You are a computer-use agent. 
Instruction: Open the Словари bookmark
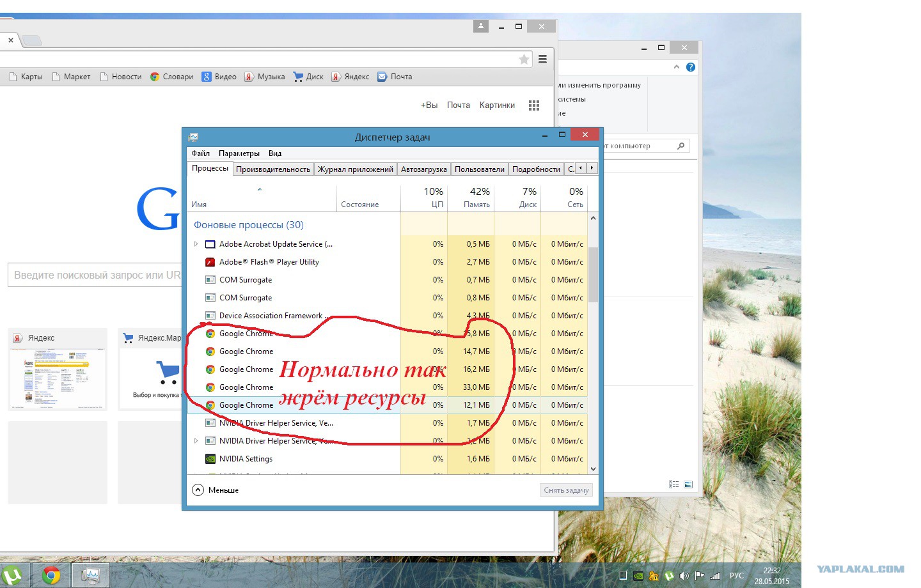tap(171, 77)
